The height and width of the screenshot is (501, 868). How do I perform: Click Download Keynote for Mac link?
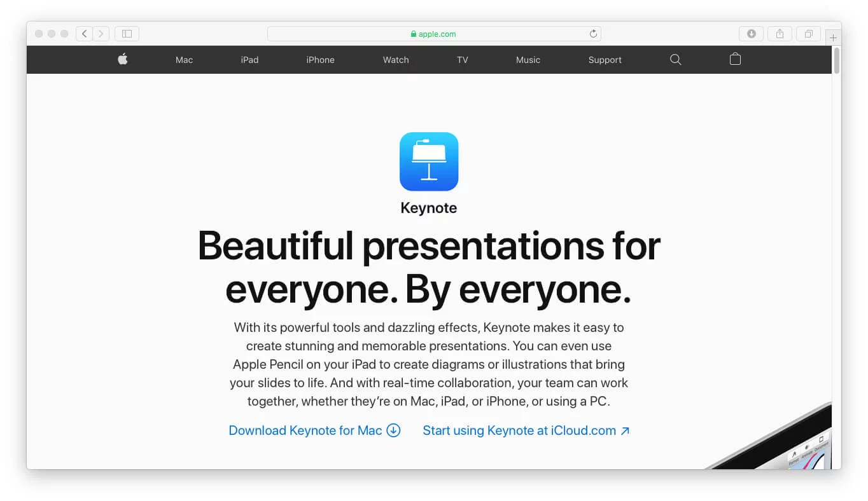314,430
